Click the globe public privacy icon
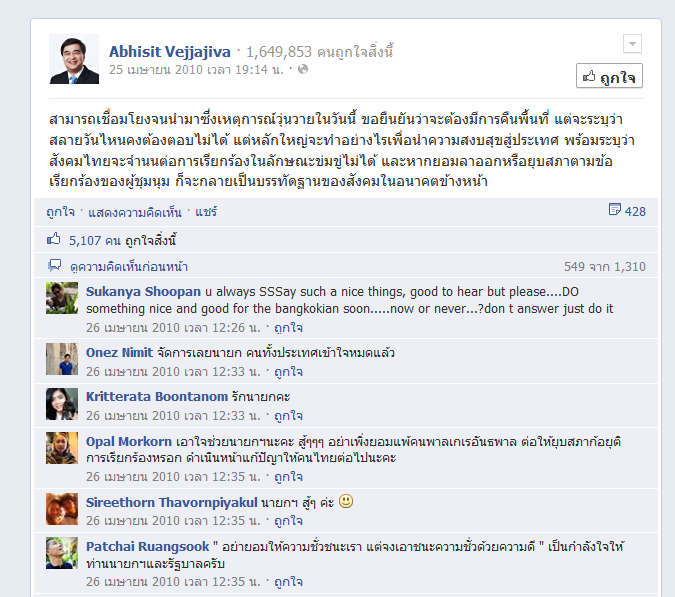 [303, 69]
